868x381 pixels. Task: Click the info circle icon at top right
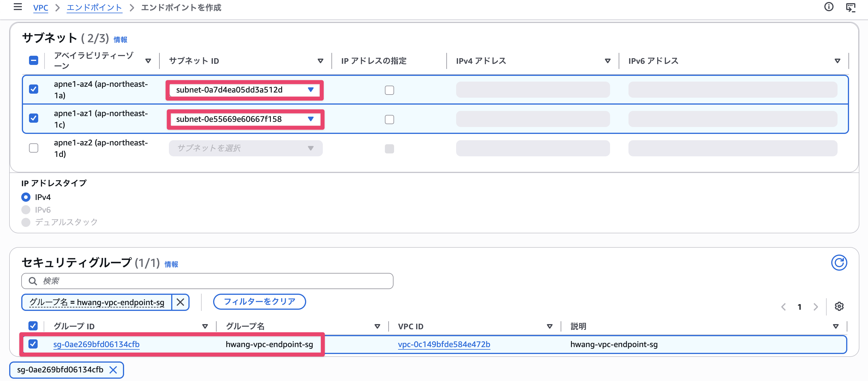(829, 7)
